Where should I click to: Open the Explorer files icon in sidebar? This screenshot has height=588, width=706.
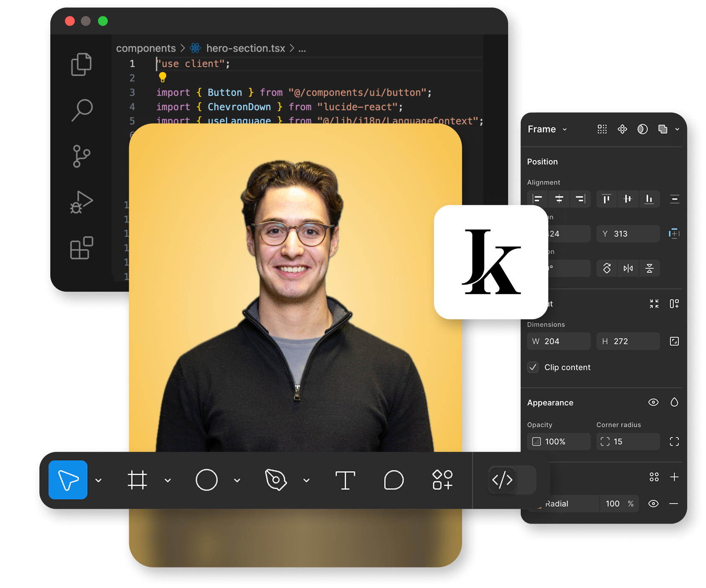click(x=81, y=64)
